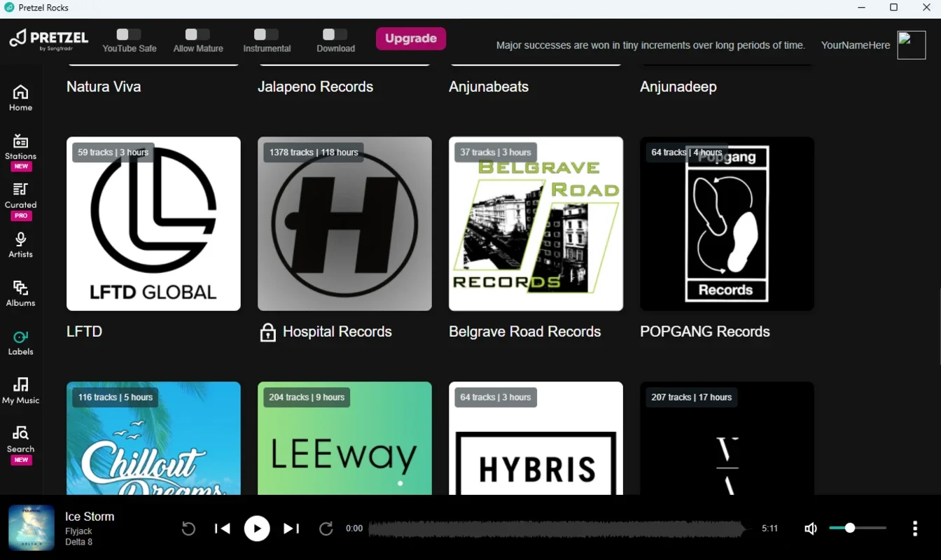Go to the previous track
Screen dimensions: 941x560
(222, 528)
